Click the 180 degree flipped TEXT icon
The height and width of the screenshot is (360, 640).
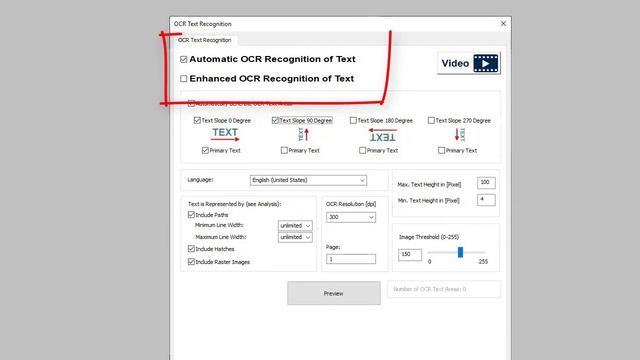point(382,135)
